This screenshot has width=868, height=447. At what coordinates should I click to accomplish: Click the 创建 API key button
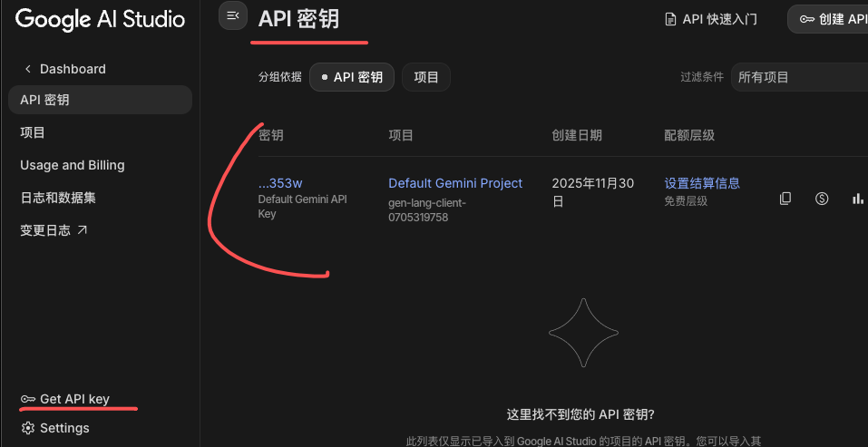pyautogui.click(x=827, y=19)
